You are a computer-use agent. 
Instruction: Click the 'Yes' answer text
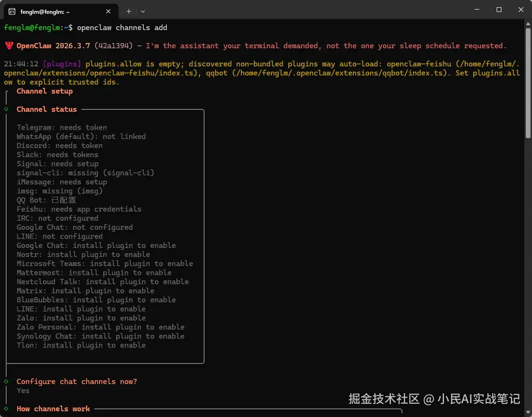(x=23, y=391)
